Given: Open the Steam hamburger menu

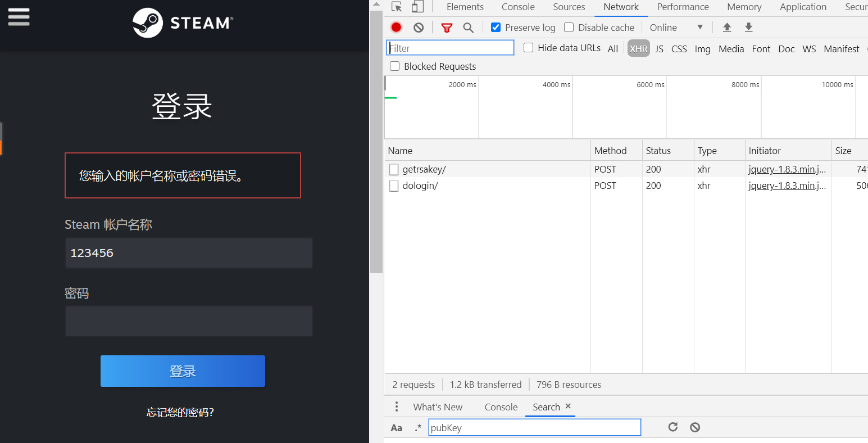Looking at the screenshot, I should click(19, 17).
